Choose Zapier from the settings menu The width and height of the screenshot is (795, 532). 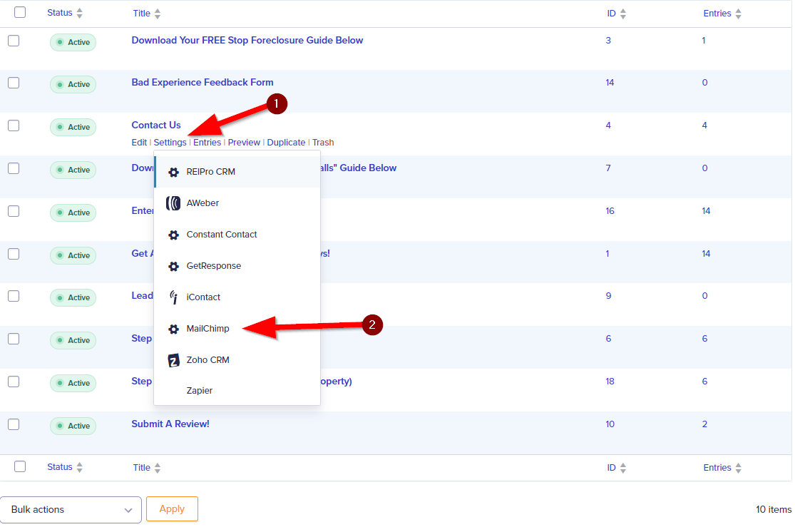pyautogui.click(x=237, y=391)
